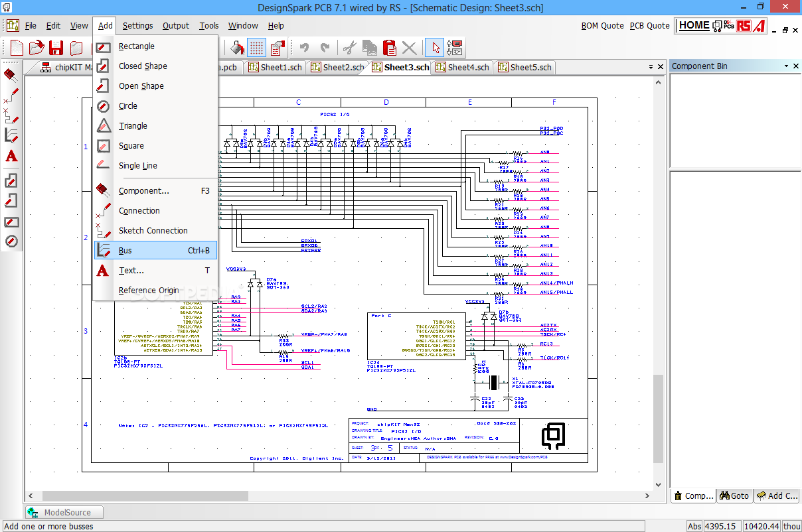Activate the Select mode pointer icon
Viewport: 802px width, 532px height.
coord(435,47)
